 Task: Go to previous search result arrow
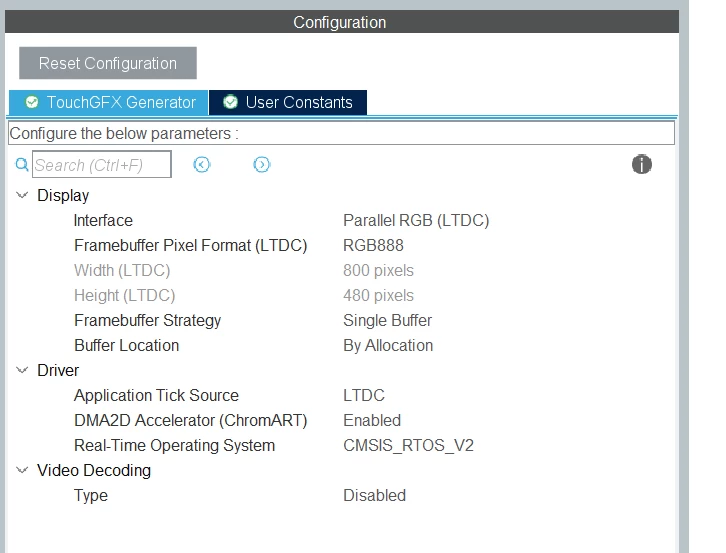pyautogui.click(x=202, y=164)
